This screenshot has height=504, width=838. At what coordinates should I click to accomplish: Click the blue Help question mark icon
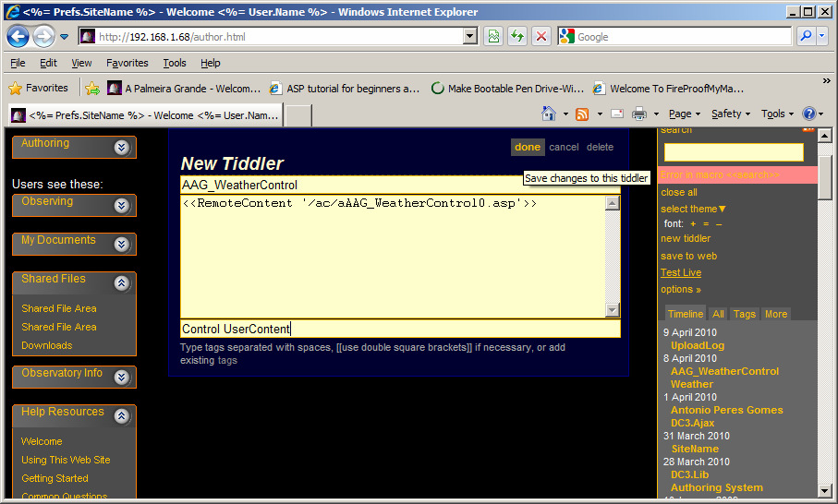[809, 114]
